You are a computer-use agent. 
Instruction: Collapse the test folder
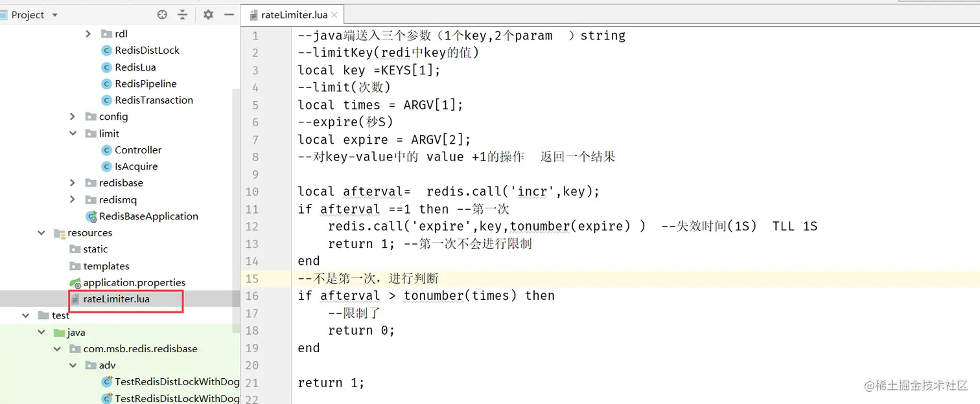pyautogui.click(x=26, y=315)
